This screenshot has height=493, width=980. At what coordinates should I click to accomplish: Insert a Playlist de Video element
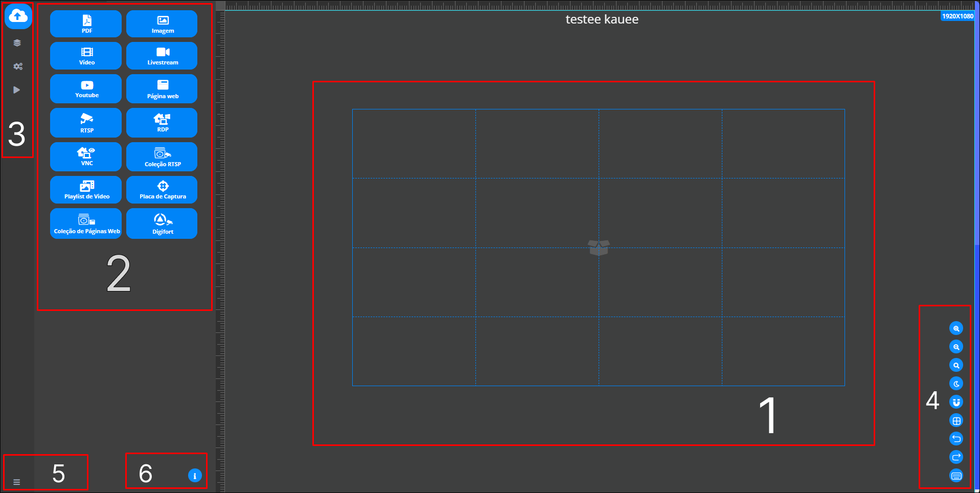[85, 190]
